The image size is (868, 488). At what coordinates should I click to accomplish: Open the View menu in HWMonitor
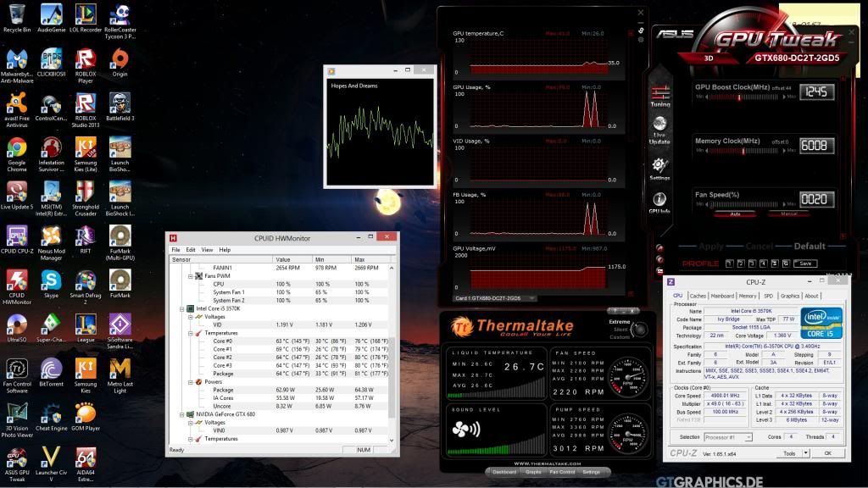(x=207, y=250)
